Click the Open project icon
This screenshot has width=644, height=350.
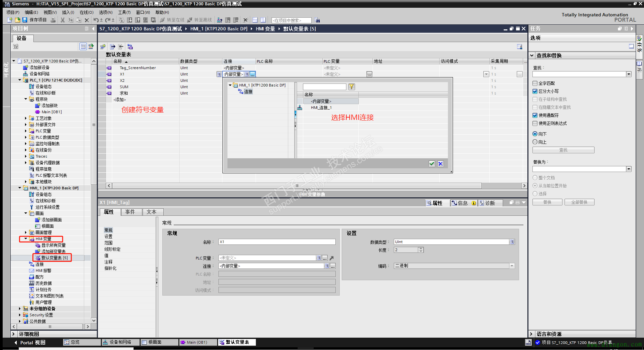pyautogui.click(x=17, y=20)
